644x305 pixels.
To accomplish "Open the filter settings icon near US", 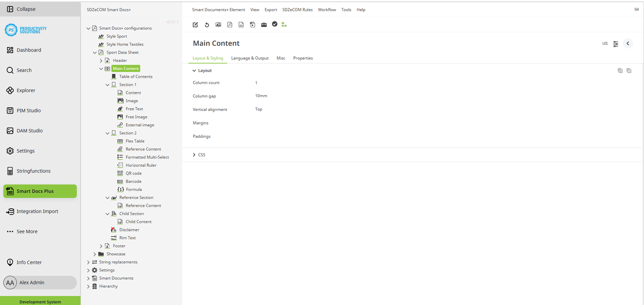I will pos(615,44).
